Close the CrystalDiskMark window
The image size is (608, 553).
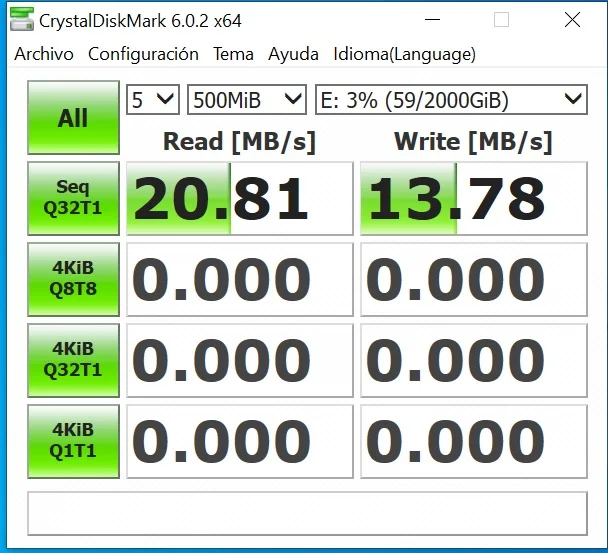[572, 19]
